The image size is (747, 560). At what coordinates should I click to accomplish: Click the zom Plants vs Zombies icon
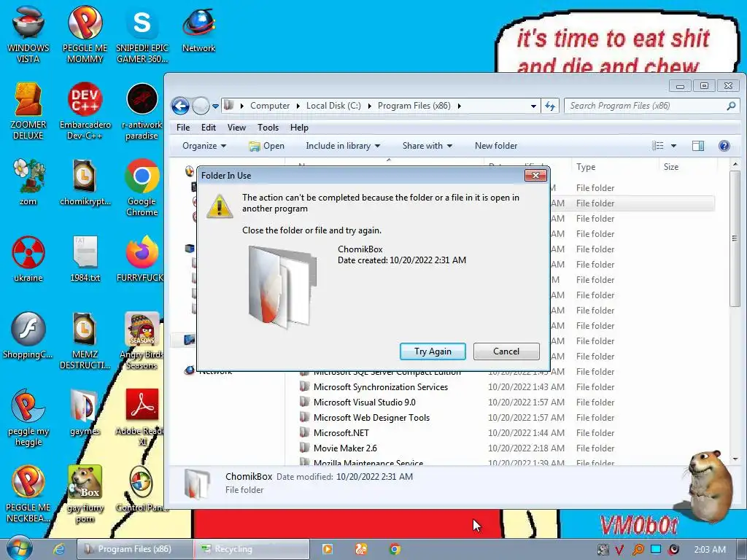tap(28, 182)
